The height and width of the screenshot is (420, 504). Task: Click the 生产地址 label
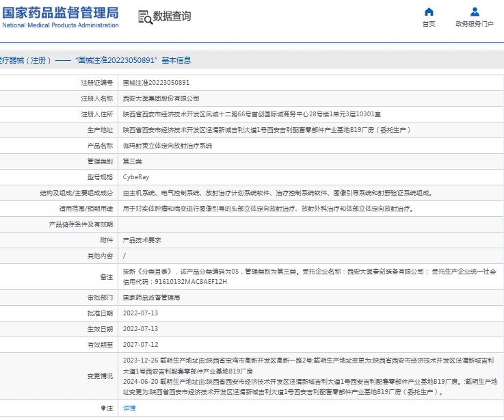[x=100, y=130]
